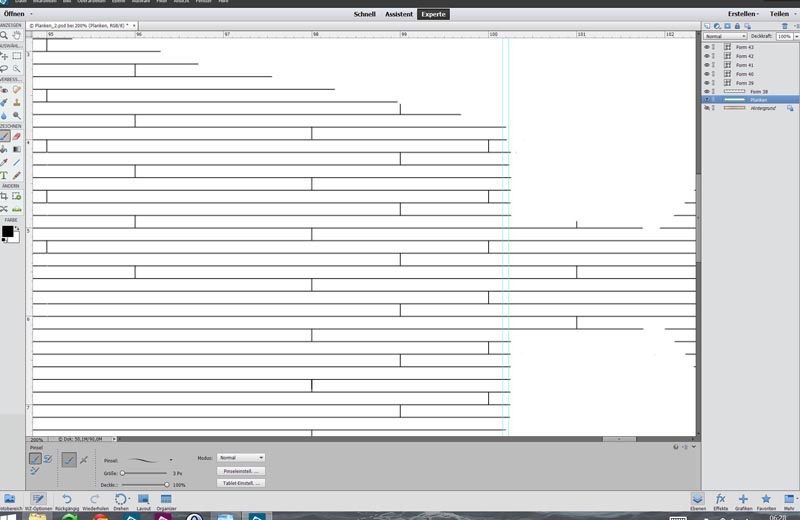Click the Wiederholen redo button
The height and width of the screenshot is (520, 800).
tap(95, 502)
